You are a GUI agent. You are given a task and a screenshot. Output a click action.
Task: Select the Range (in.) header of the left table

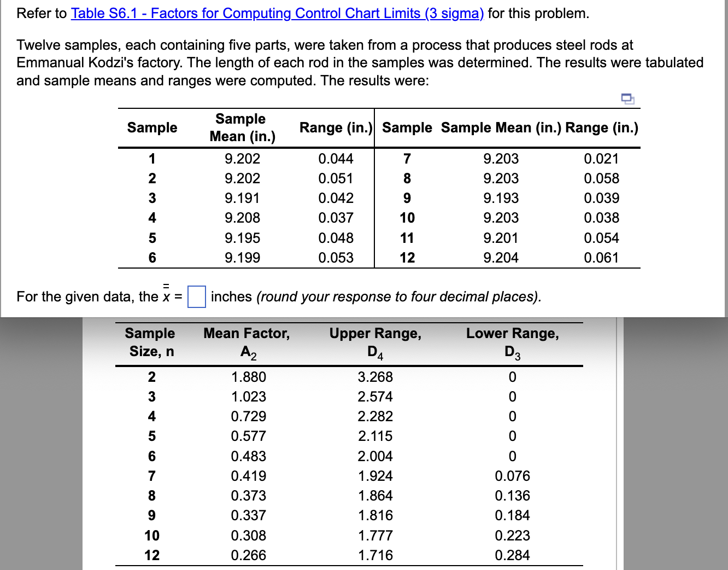click(335, 127)
